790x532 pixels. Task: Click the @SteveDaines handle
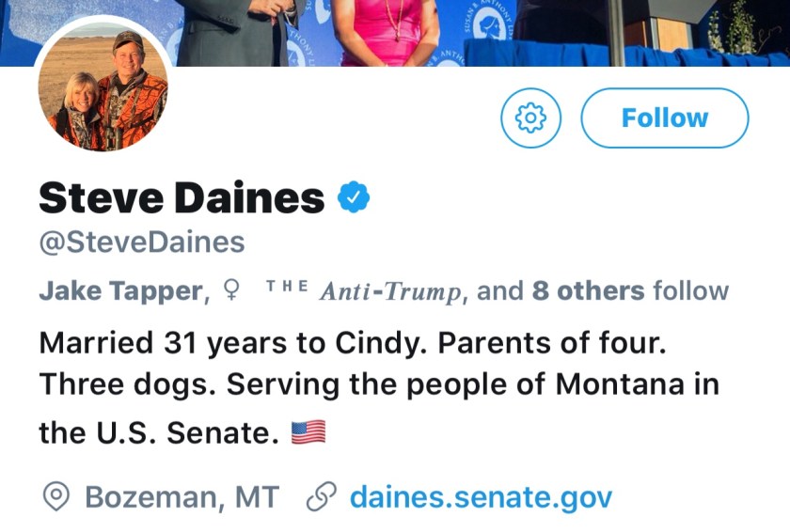pyautogui.click(x=141, y=243)
